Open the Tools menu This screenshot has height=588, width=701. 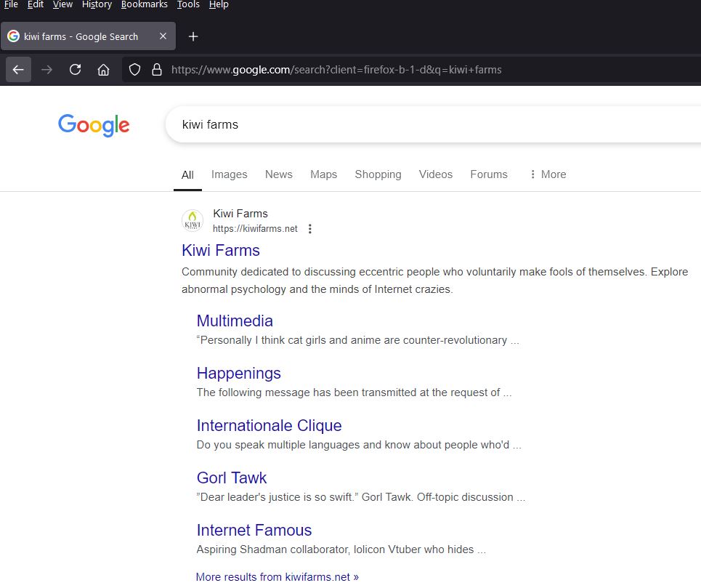click(188, 4)
